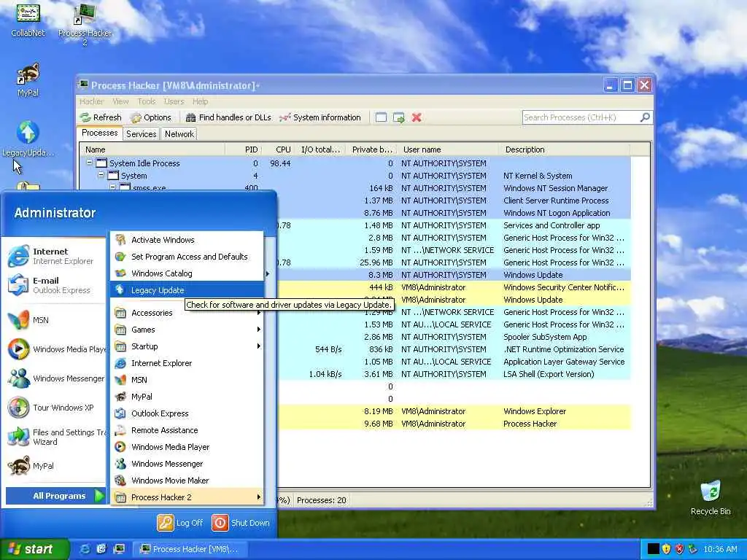Click search magnifier icon in Process Hacker
Image resolution: width=747 pixels, height=560 pixels.
click(x=645, y=117)
